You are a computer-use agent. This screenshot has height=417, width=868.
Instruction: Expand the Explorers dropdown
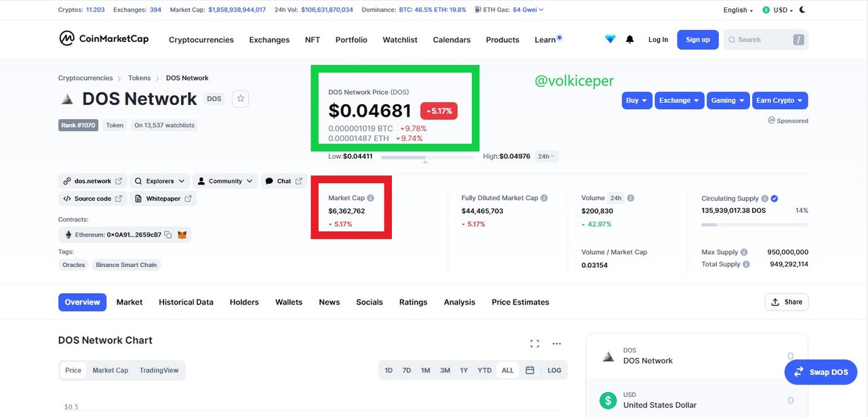click(160, 181)
